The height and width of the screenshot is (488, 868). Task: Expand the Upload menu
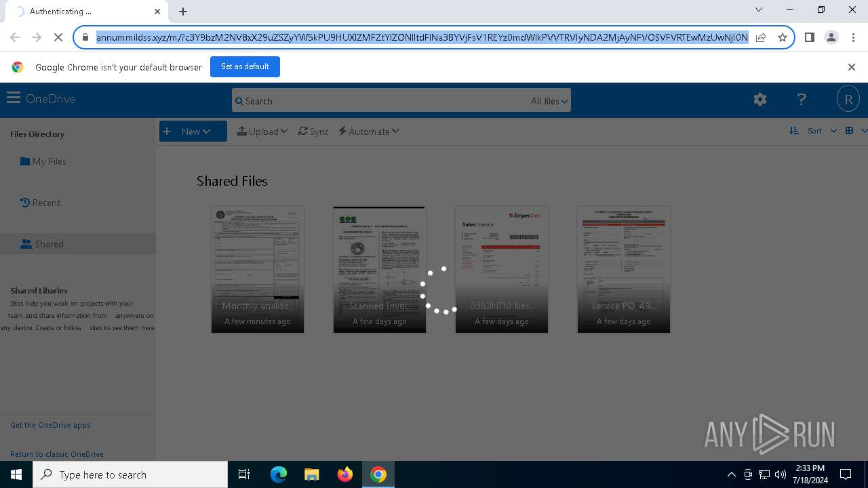coord(262,131)
